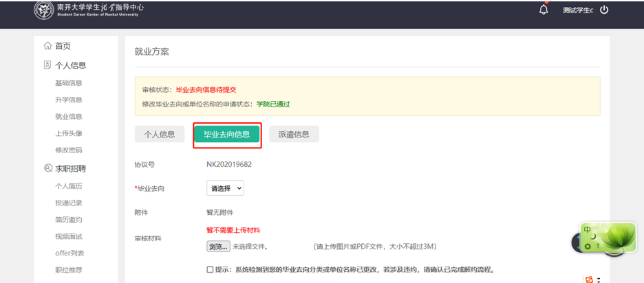Open the 毕业去向 请选择 dropdown
The height and width of the screenshot is (283, 644).
click(225, 188)
